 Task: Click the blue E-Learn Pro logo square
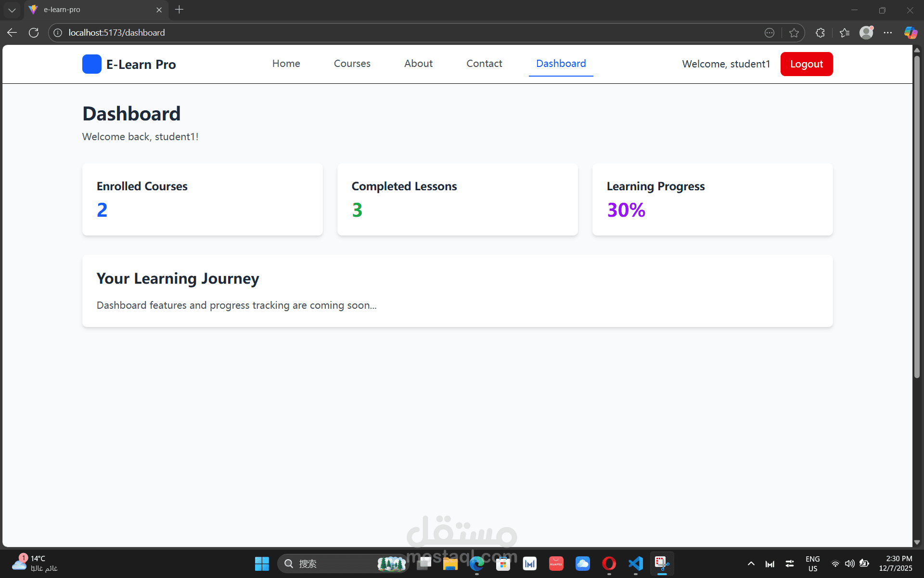[x=91, y=64]
